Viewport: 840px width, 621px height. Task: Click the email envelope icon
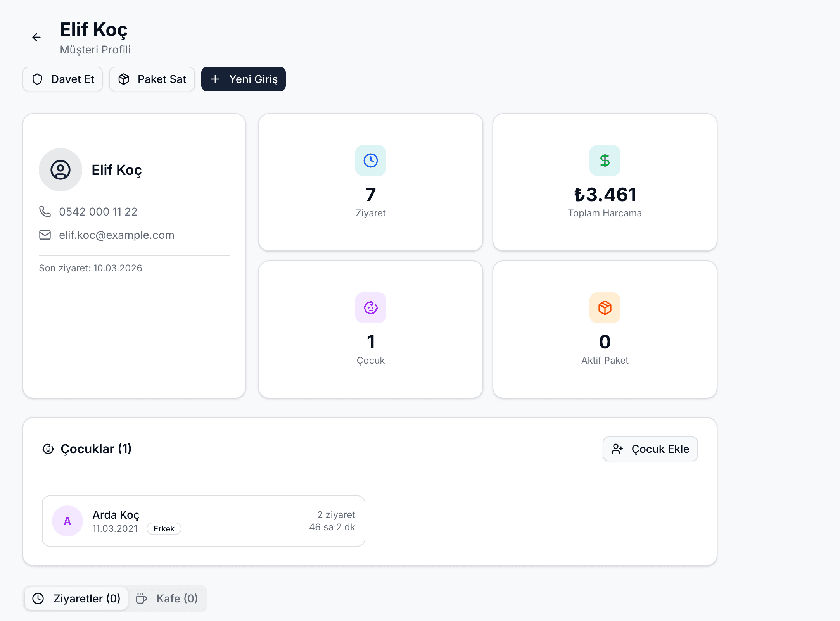tap(45, 235)
